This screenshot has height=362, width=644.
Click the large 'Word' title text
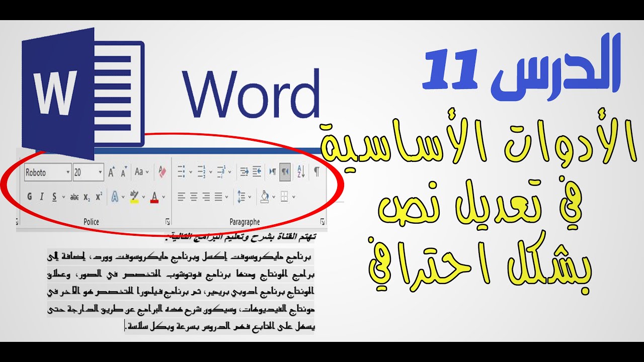coord(251,94)
